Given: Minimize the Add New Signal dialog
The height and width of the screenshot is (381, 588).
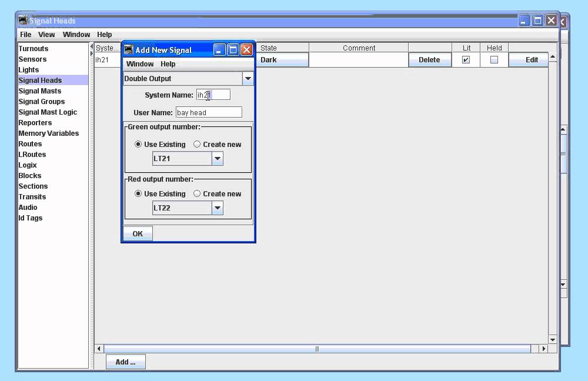Looking at the screenshot, I should coord(219,50).
